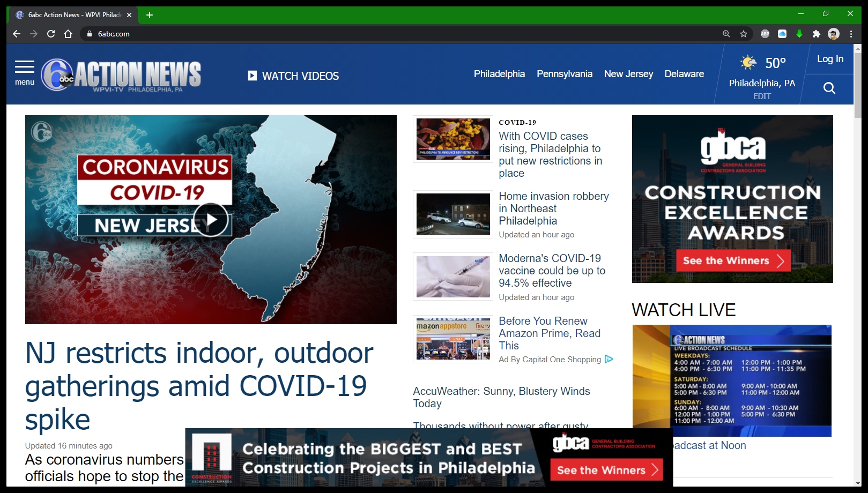868x493 pixels.
Task: Open the Delaware nav section
Action: click(684, 74)
